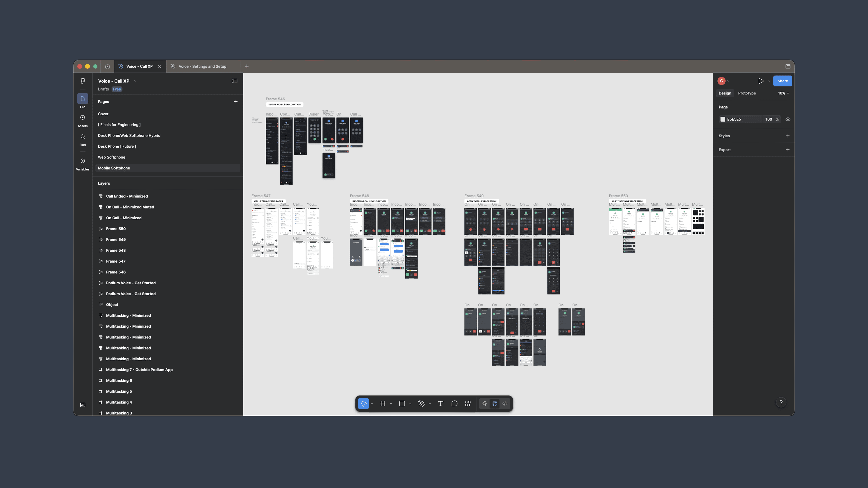This screenshot has width=868, height=488.
Task: Open the Rectangle shape tools dropdown arrow
Action: coord(410,404)
